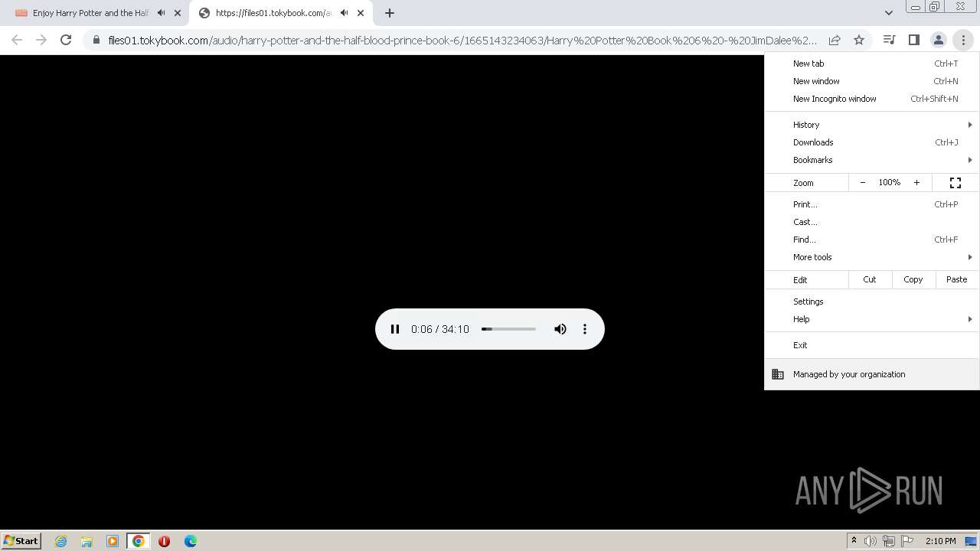The height and width of the screenshot is (551, 980).
Task: Enter fullscreen mode icon
Action: 955,183
